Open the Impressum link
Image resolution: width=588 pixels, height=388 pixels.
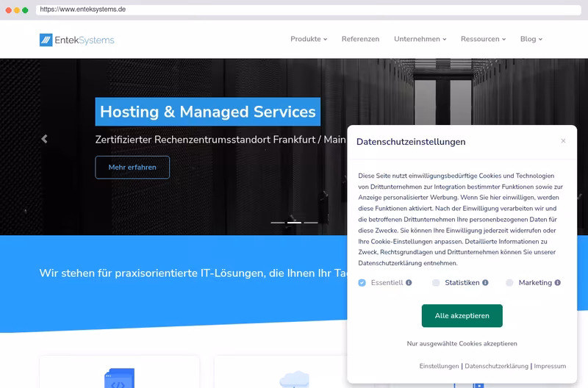[x=550, y=366]
